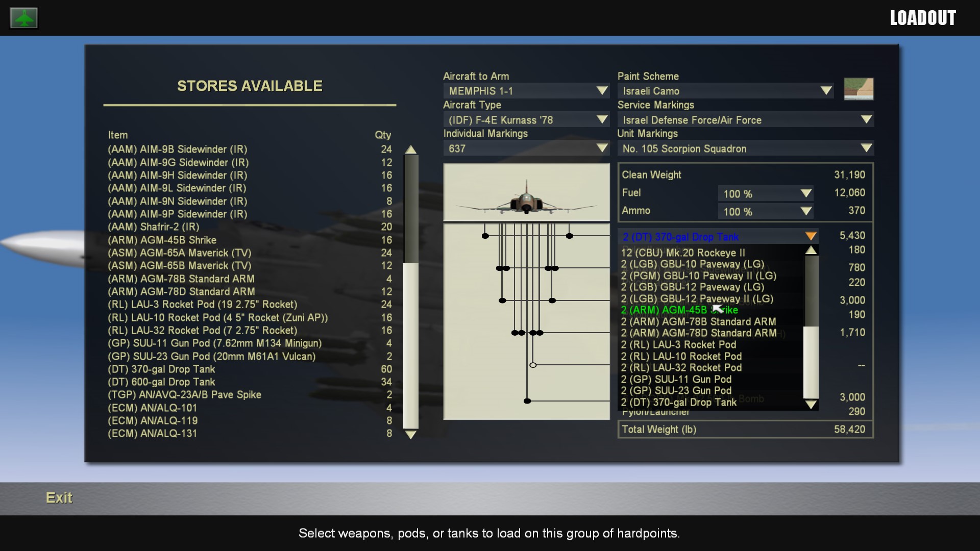Select 2 (ARM) AGM-78D Standard ARM
Image resolution: width=980 pixels, height=551 pixels.
pyautogui.click(x=698, y=333)
